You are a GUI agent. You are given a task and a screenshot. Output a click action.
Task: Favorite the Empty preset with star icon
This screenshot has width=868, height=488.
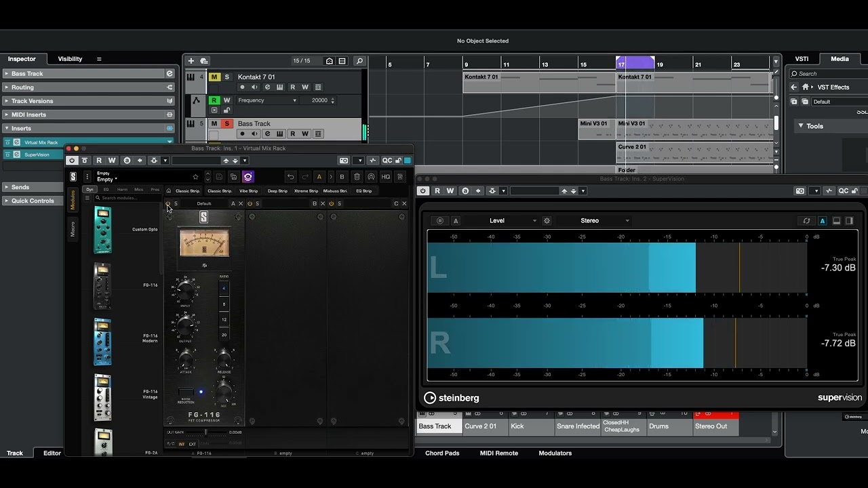(x=195, y=177)
